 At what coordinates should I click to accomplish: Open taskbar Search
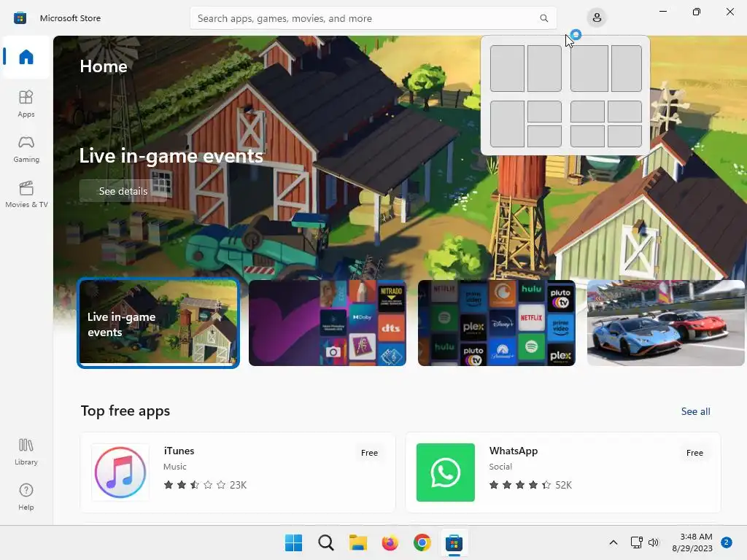[326, 542]
